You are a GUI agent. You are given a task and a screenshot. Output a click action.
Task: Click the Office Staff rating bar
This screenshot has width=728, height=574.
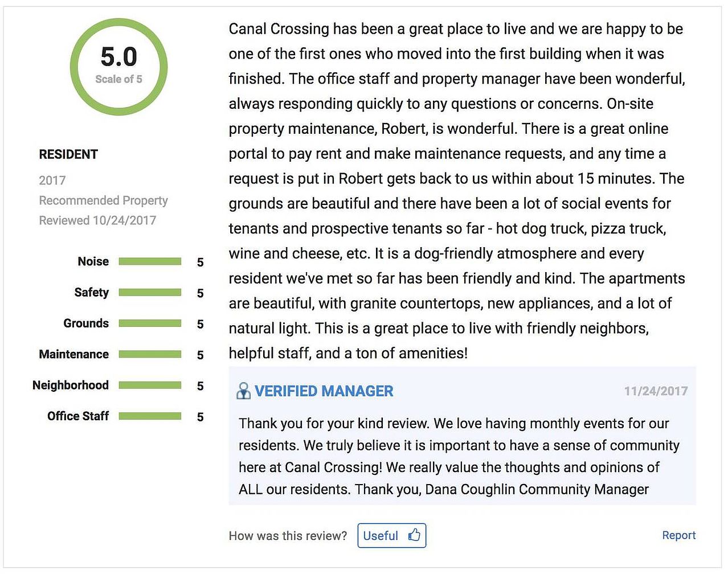tap(150, 416)
